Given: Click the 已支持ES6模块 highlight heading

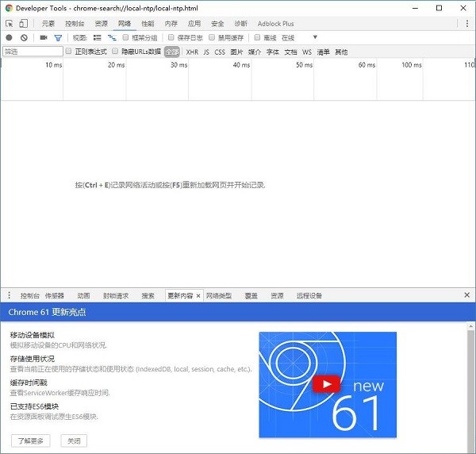Looking at the screenshot, I should coord(34,406).
